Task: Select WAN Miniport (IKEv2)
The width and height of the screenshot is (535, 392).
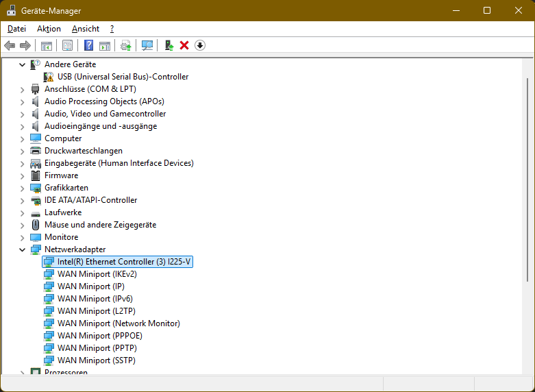Action: [97, 274]
